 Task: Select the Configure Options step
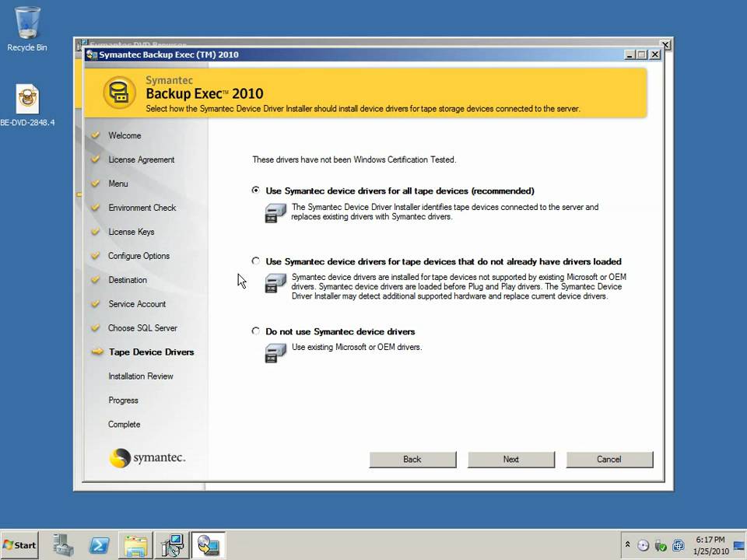pyautogui.click(x=139, y=256)
